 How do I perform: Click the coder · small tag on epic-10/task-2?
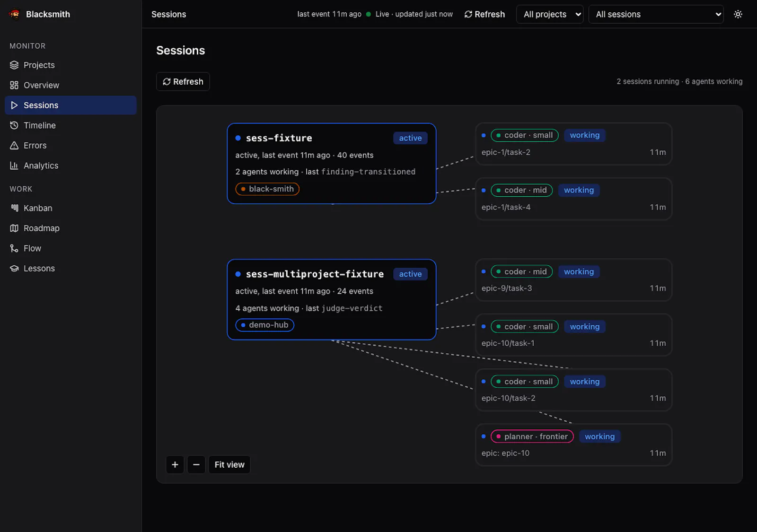coord(525,382)
